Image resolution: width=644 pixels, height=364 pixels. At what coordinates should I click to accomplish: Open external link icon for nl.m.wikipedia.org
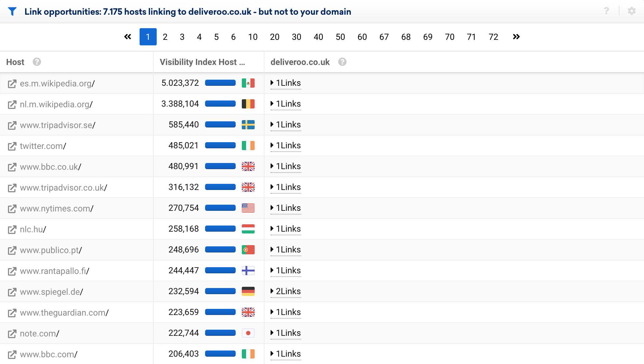pos(12,104)
